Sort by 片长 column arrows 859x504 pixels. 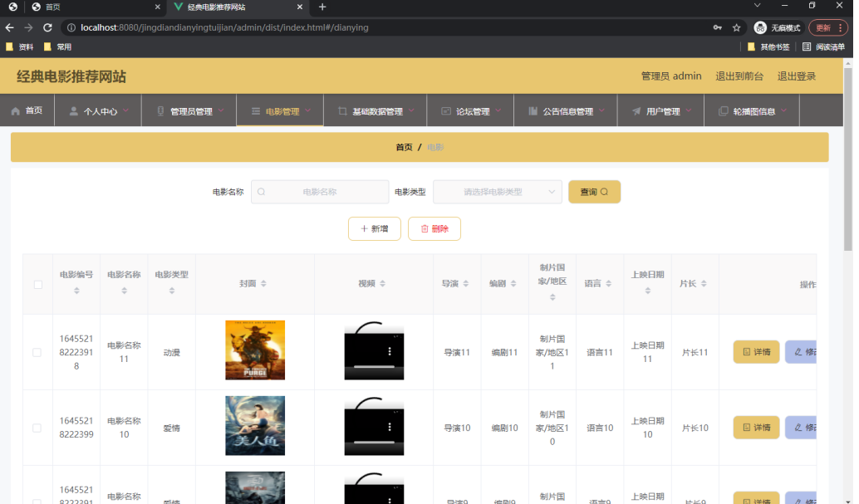(x=704, y=283)
